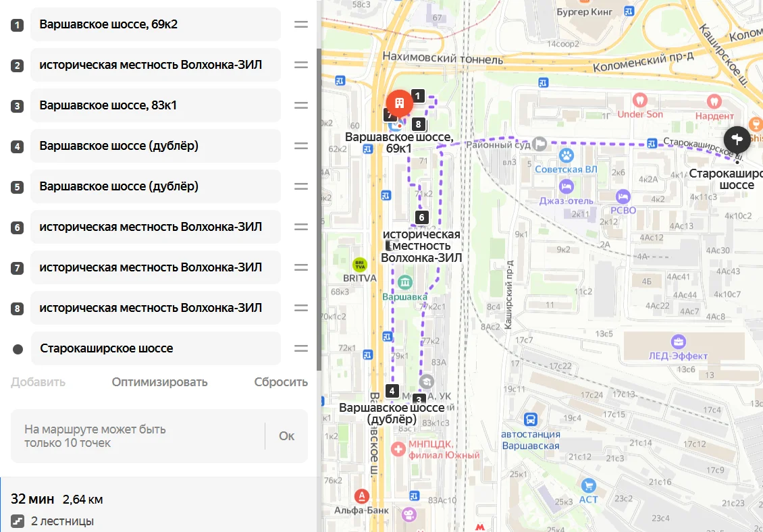
Task: Open the Советская ВЛ paw icon
Action: coord(566,156)
